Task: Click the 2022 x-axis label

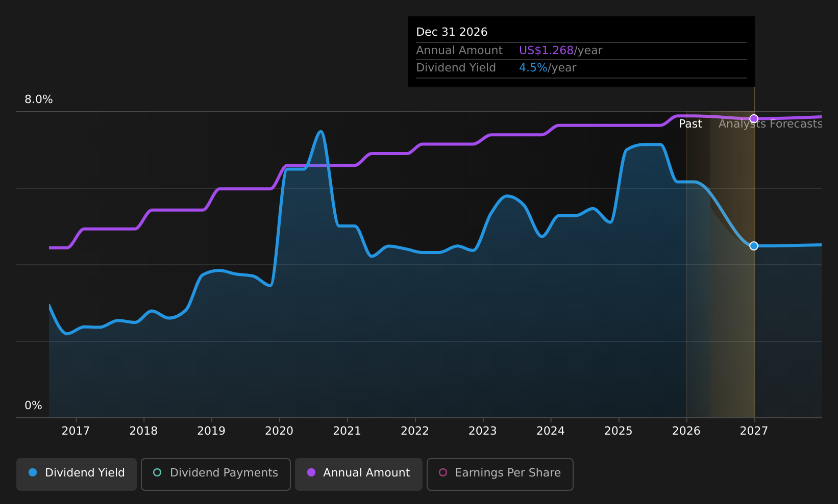Action: (415, 431)
